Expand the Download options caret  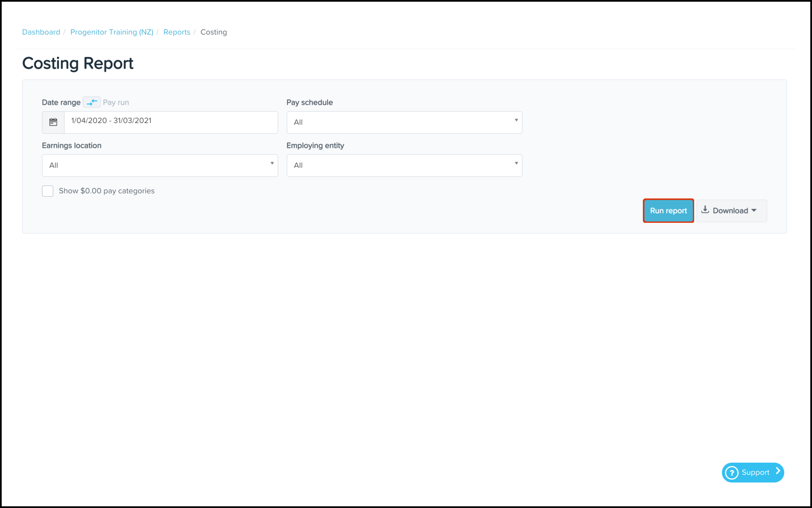[x=754, y=211]
